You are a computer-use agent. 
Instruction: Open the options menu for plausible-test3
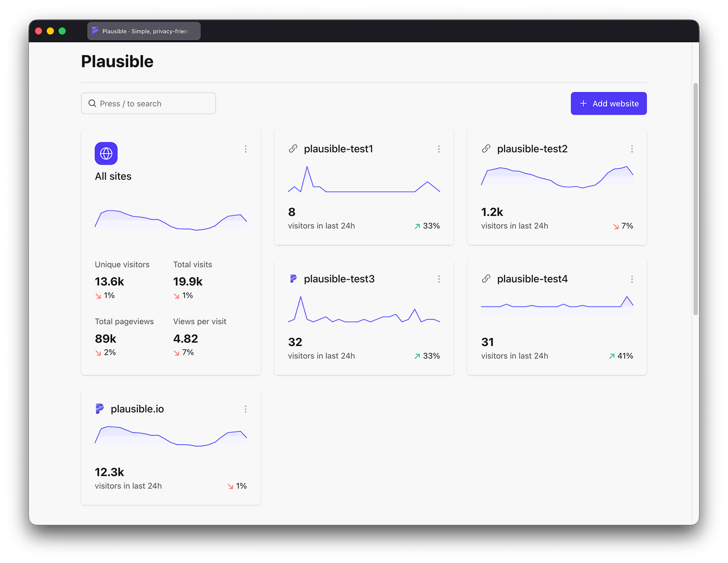(439, 279)
